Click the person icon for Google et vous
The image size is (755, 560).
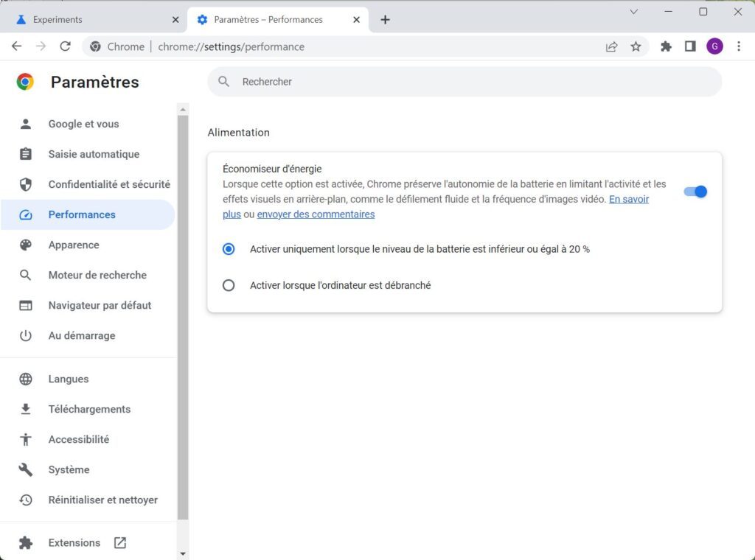pyautogui.click(x=26, y=124)
